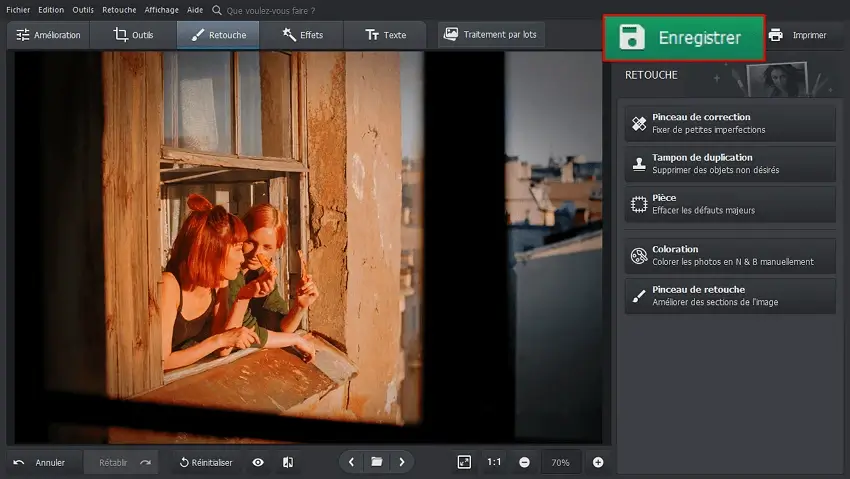The width and height of the screenshot is (850, 479).
Task: Click Annuler to undo
Action: [x=44, y=462]
